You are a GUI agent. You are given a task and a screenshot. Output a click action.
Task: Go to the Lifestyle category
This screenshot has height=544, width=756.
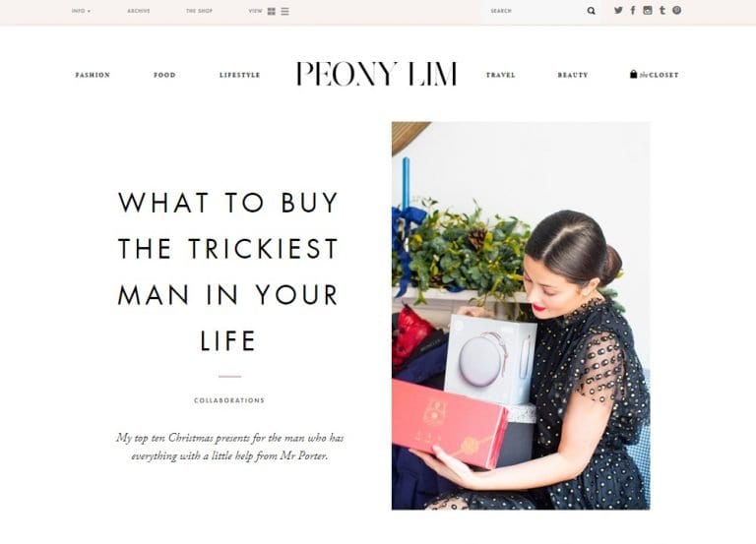point(239,75)
